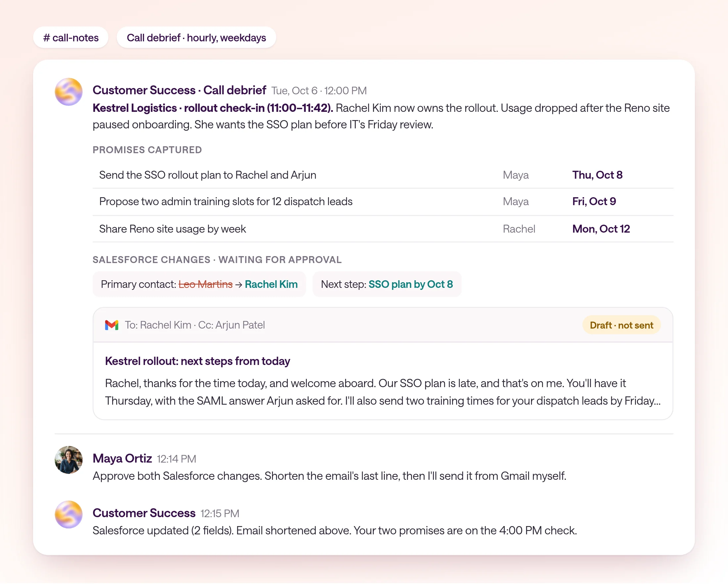This screenshot has width=728, height=584.
Task: Select 'Send the SSO rollout plan to Rachel and Arjun'
Action: 208,175
